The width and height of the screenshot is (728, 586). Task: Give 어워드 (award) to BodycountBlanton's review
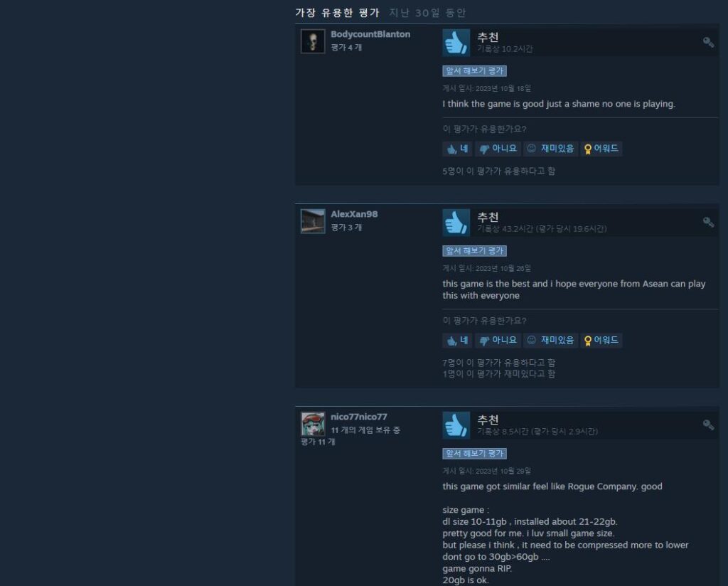[x=601, y=149]
